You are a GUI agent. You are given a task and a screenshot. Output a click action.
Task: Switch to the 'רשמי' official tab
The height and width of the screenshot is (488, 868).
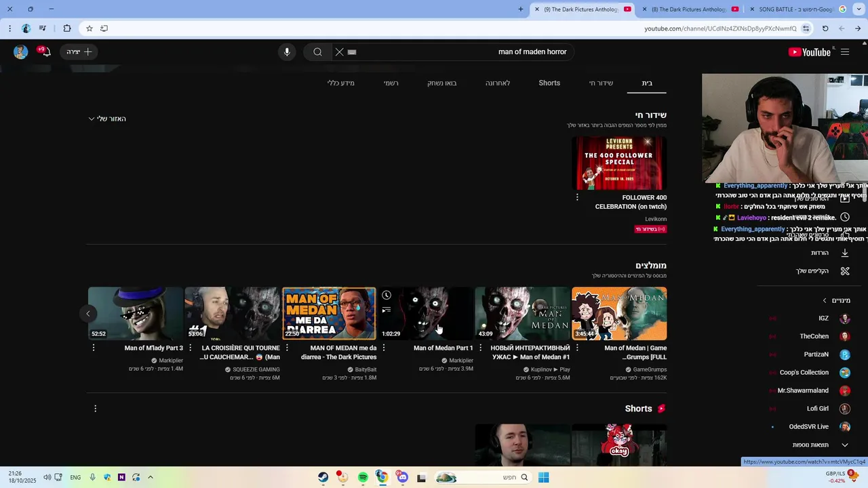click(391, 83)
